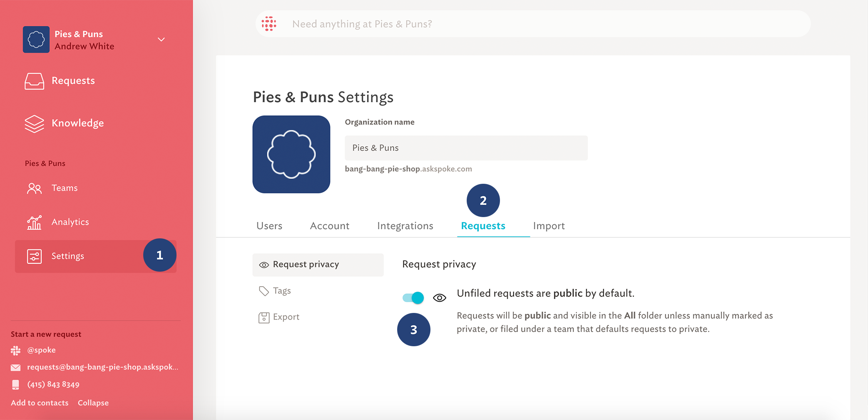This screenshot has height=420, width=868.
Task: Click the Knowledge stack icon
Action: [34, 124]
